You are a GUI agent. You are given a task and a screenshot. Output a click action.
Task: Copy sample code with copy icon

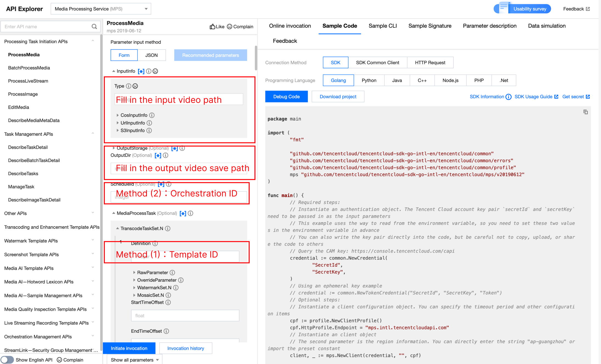click(x=585, y=112)
